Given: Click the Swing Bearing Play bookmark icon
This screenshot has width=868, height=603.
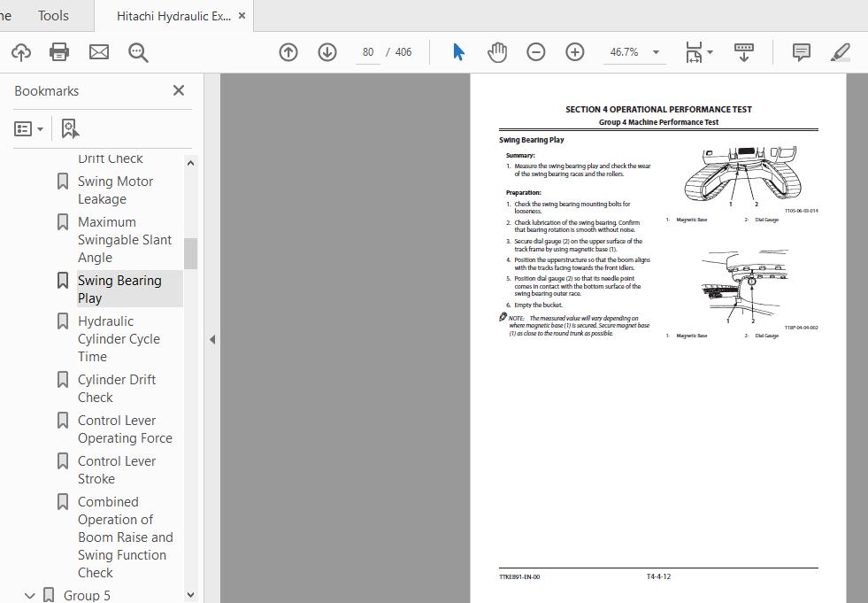Looking at the screenshot, I should pos(63,281).
